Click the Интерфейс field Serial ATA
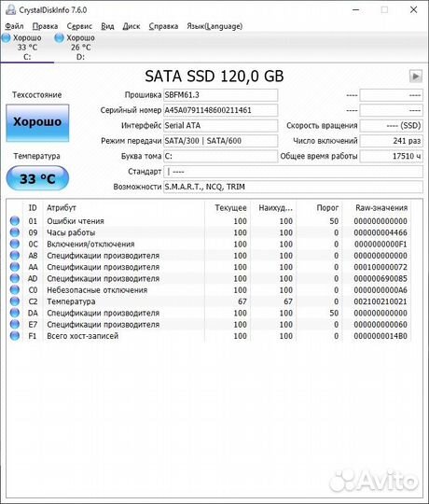This screenshot has height=504, width=429. tap(221, 126)
